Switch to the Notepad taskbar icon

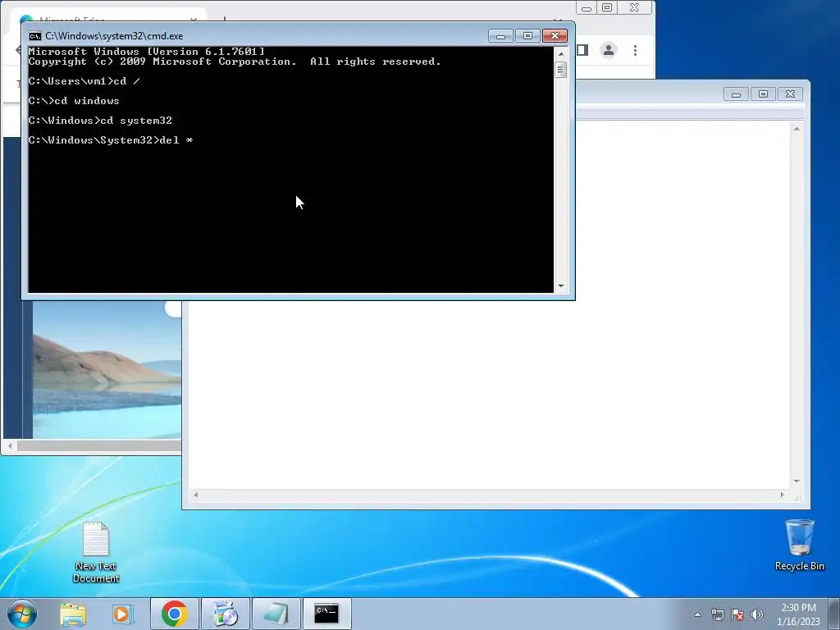(276, 614)
